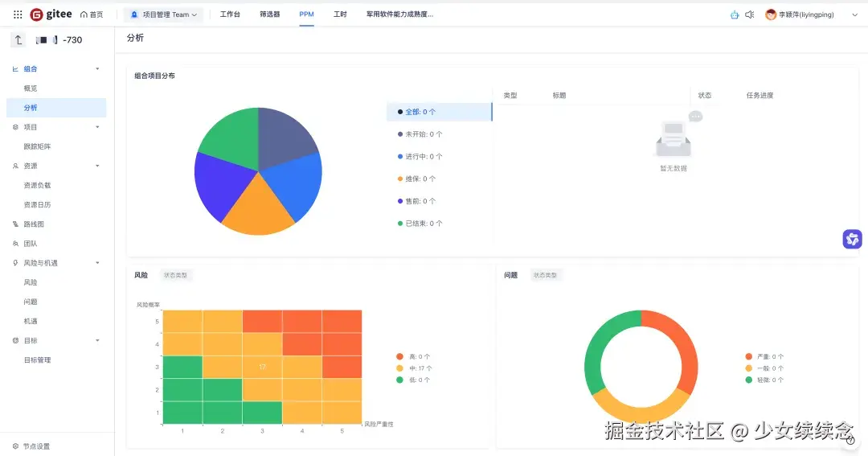Open 资源负载 in the sidebar
Screen dimensions: 868x456
tap(37, 185)
